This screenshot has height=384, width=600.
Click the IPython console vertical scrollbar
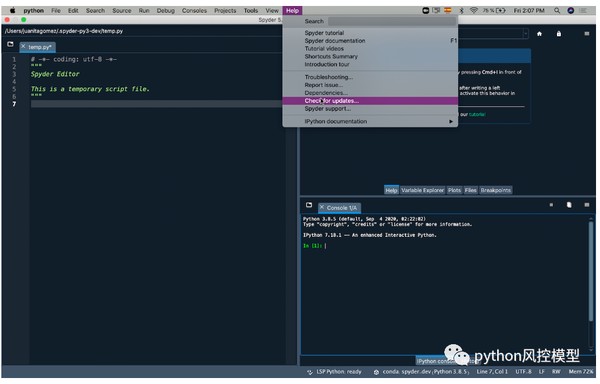point(591,272)
